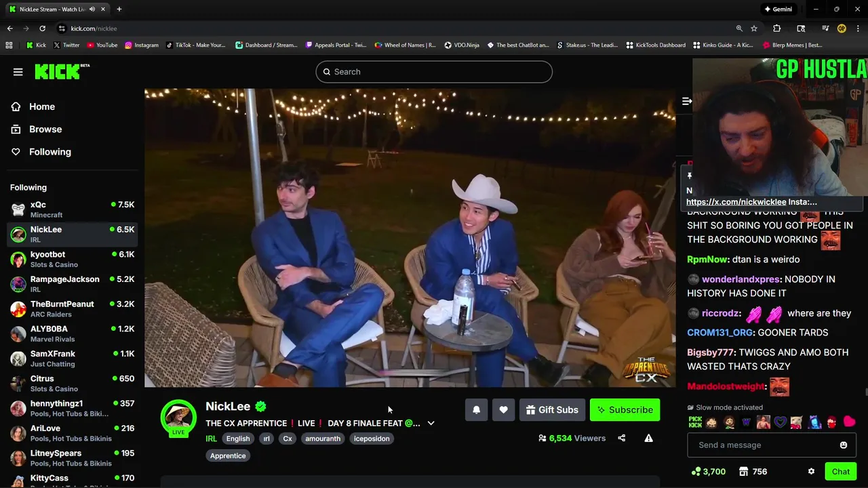Click the Gift Subs button
The width and height of the screenshot is (868, 488).
(552, 410)
